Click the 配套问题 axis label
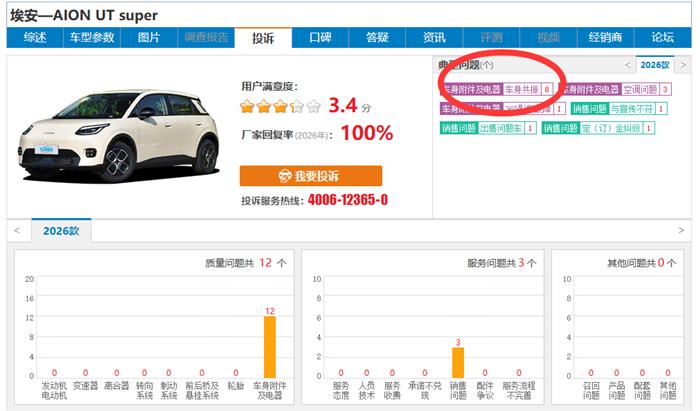 [x=642, y=390]
